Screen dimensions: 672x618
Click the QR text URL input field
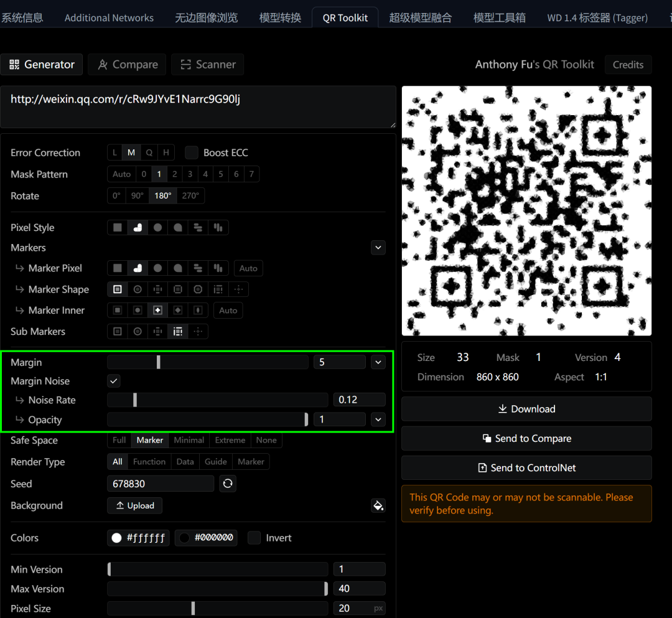(x=198, y=106)
